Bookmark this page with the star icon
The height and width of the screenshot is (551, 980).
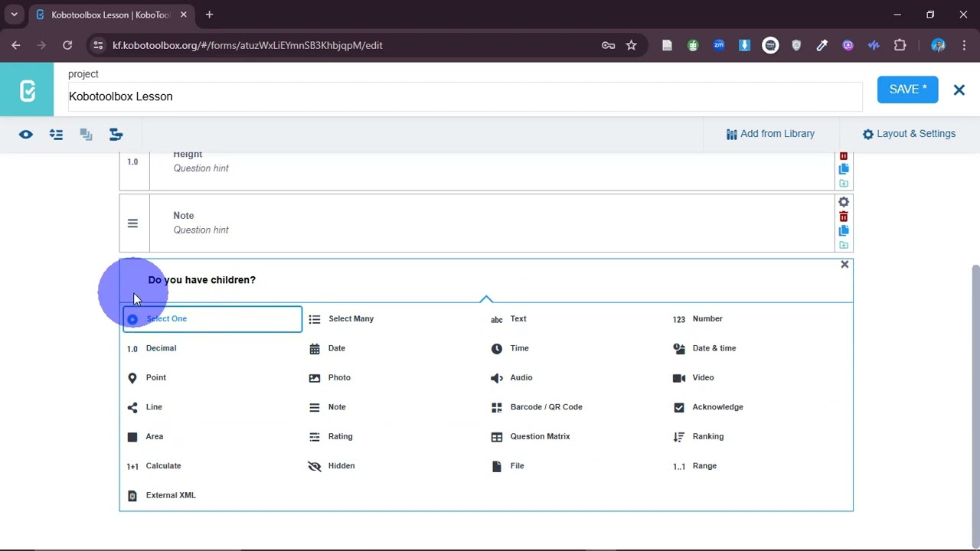click(631, 45)
